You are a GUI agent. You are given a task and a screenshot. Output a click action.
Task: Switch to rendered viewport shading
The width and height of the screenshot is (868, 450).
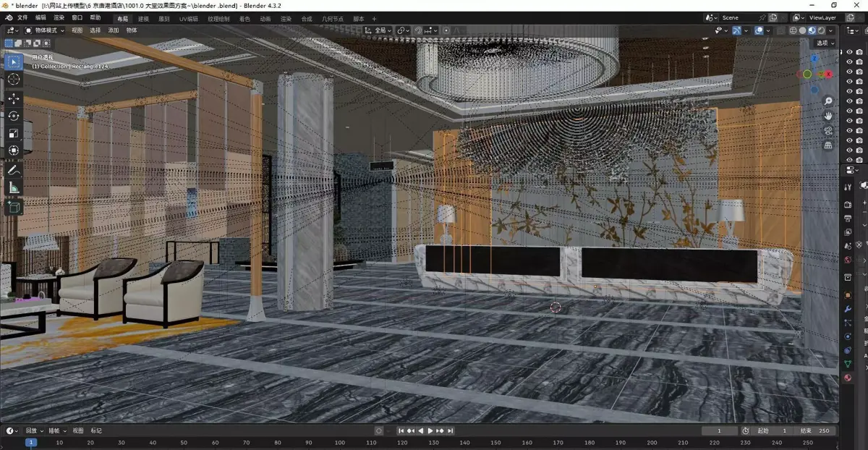(820, 30)
